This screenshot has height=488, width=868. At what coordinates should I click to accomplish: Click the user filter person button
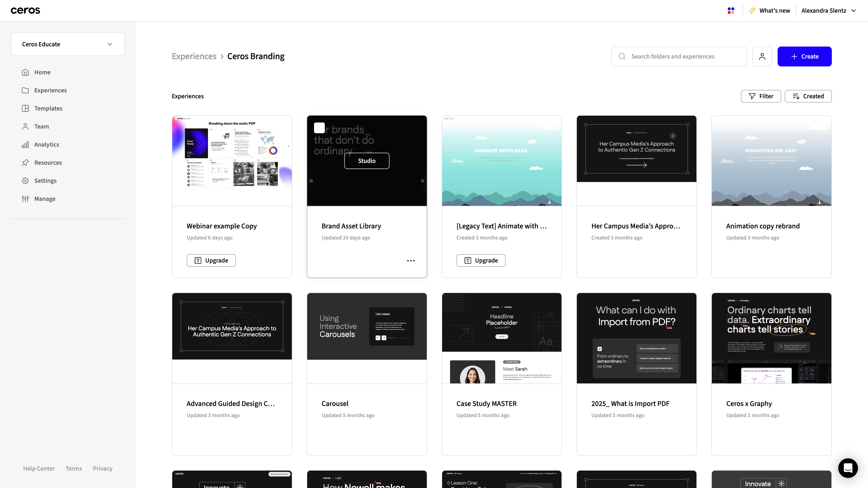click(x=762, y=56)
